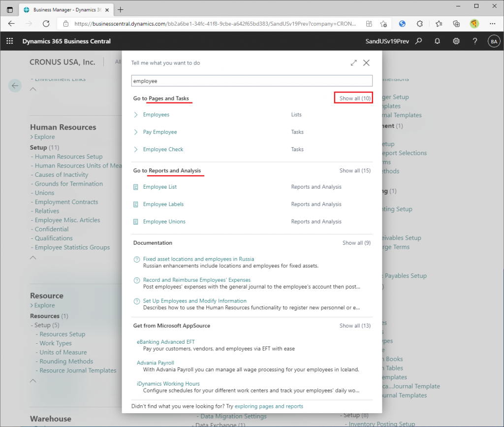Open the settings gear in Business Central
Viewport: 504px width, 427px height.
[456, 41]
